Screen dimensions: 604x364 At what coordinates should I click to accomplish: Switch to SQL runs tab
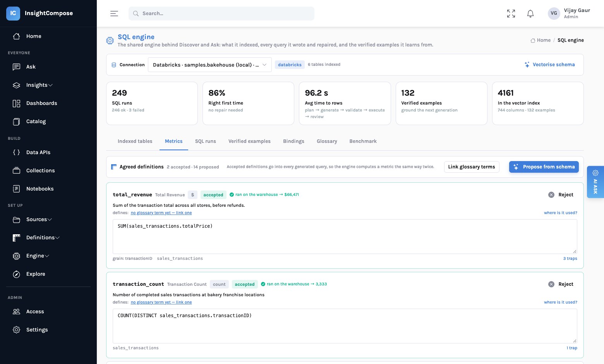pos(206,141)
